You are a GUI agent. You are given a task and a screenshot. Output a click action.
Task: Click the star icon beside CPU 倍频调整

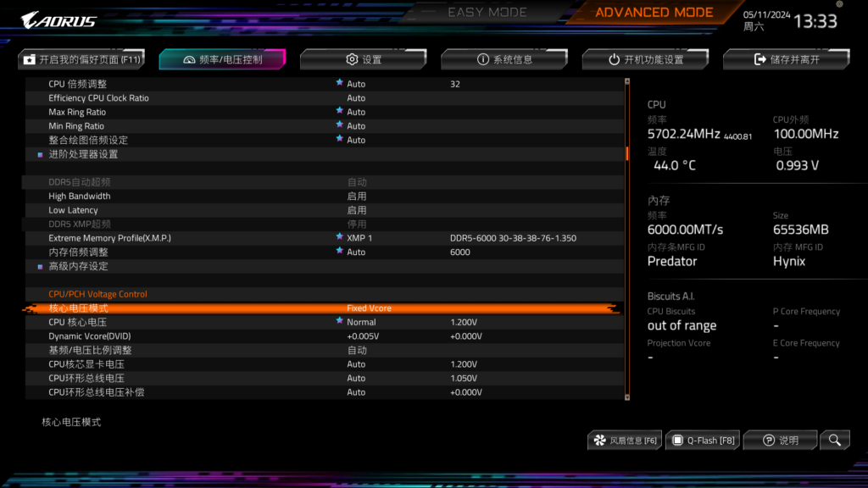(x=340, y=83)
